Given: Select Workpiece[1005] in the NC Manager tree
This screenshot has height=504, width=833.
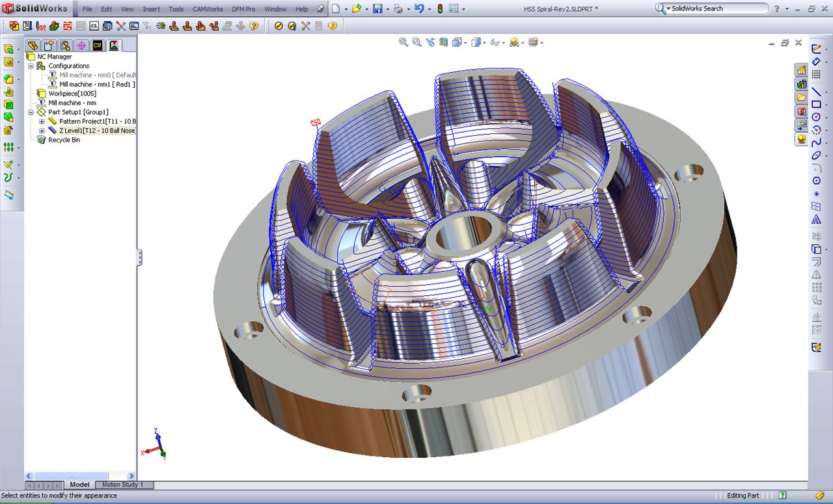Looking at the screenshot, I should [x=72, y=94].
